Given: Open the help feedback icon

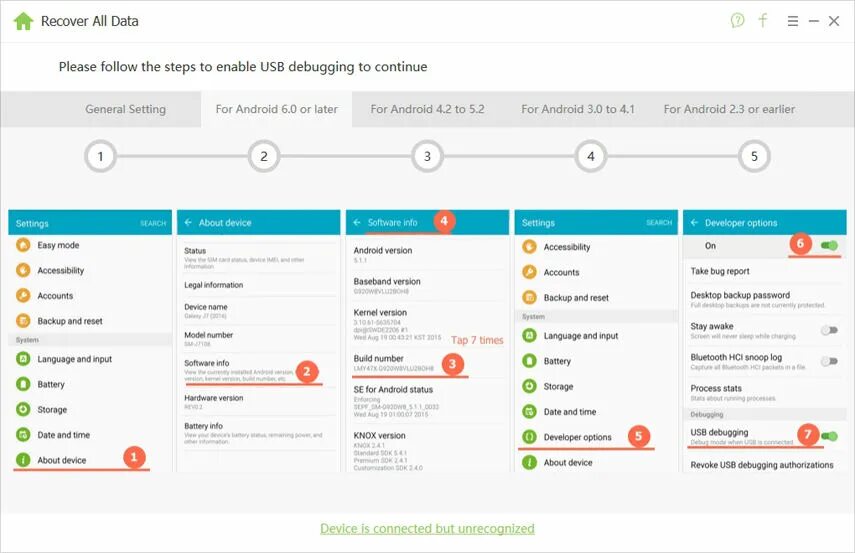Looking at the screenshot, I should [737, 21].
